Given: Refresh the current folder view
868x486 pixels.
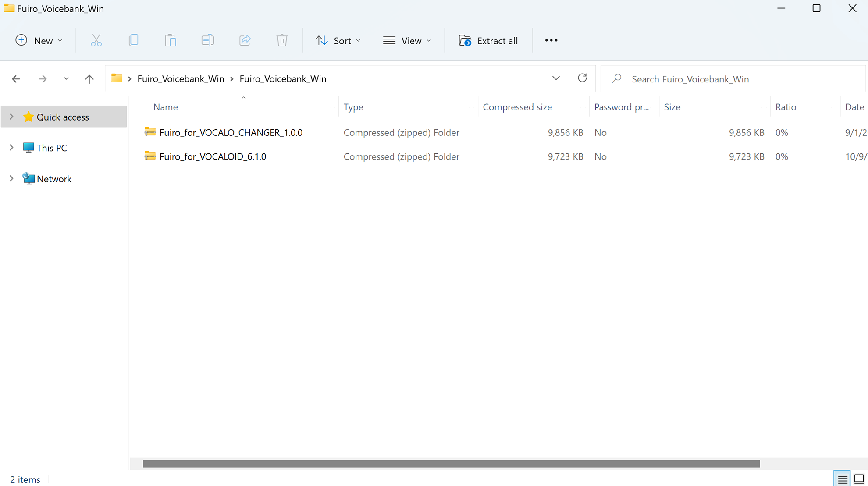Looking at the screenshot, I should 582,78.
